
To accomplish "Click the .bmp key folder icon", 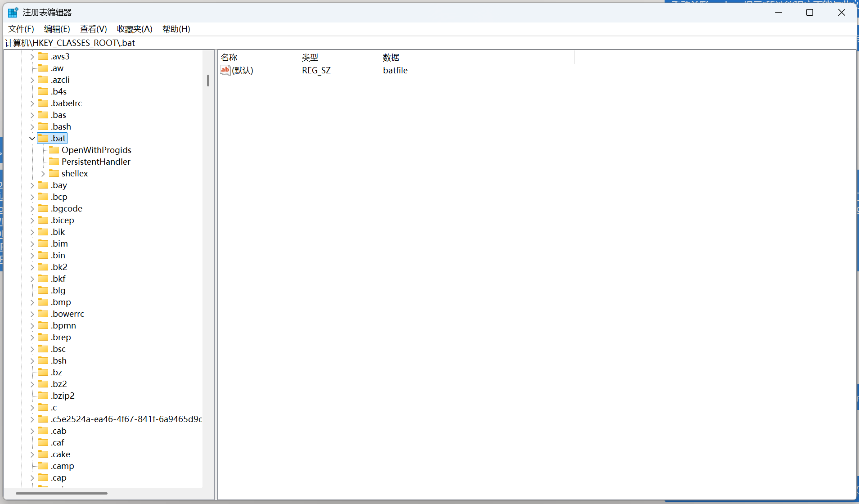I will (x=43, y=301).
